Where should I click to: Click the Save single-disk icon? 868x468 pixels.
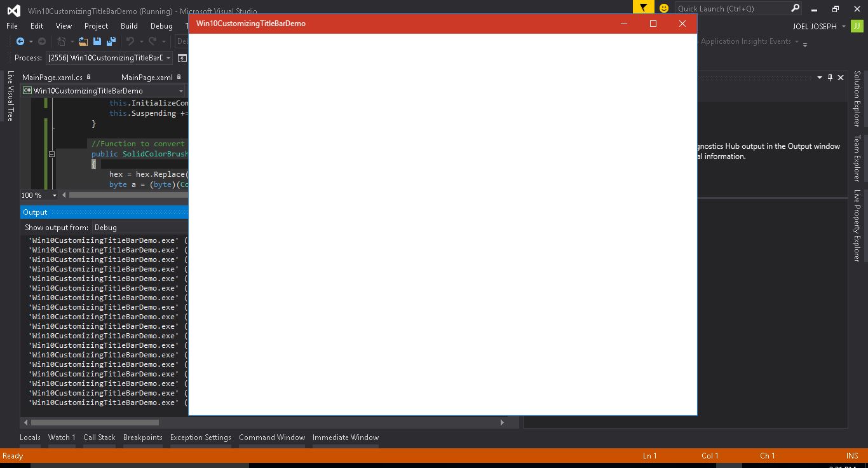(97, 41)
